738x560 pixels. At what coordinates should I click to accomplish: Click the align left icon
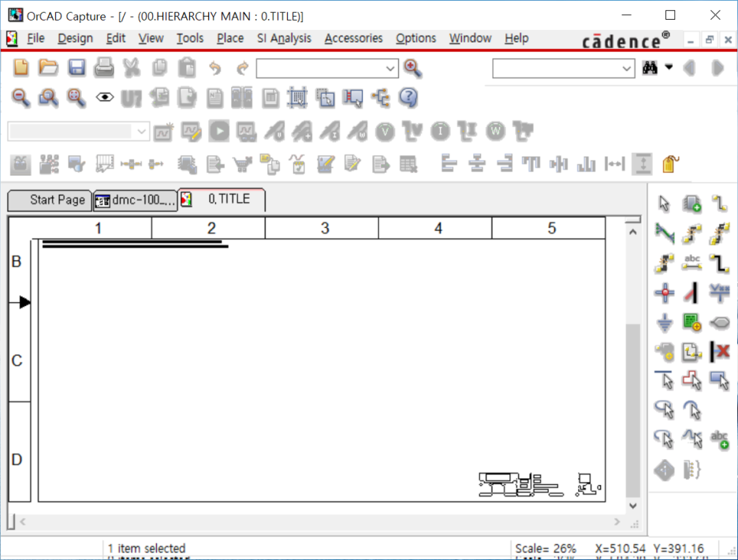coord(449,164)
